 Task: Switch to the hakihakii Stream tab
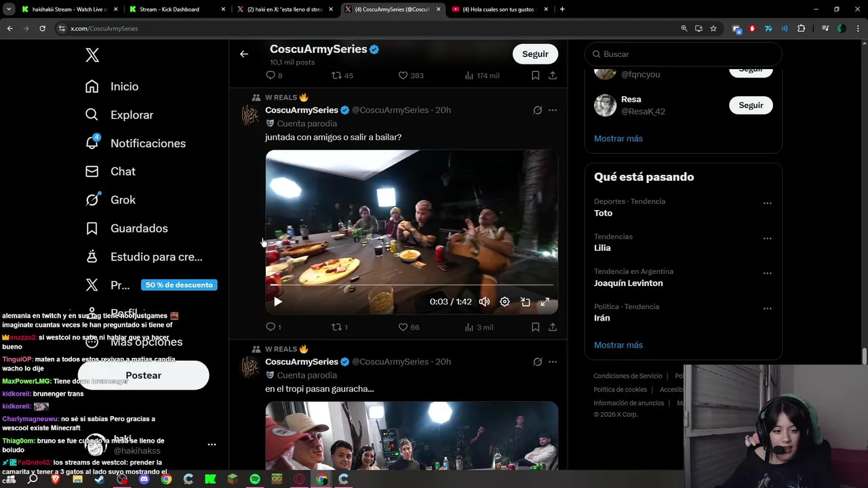68,9
